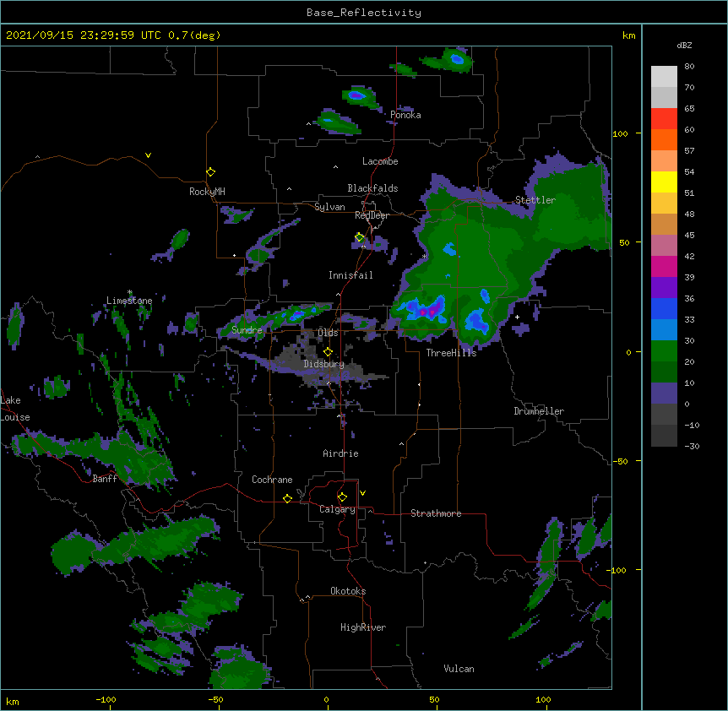
Task: Click the white plus marker east of ThreeHills
Action: tap(517, 317)
